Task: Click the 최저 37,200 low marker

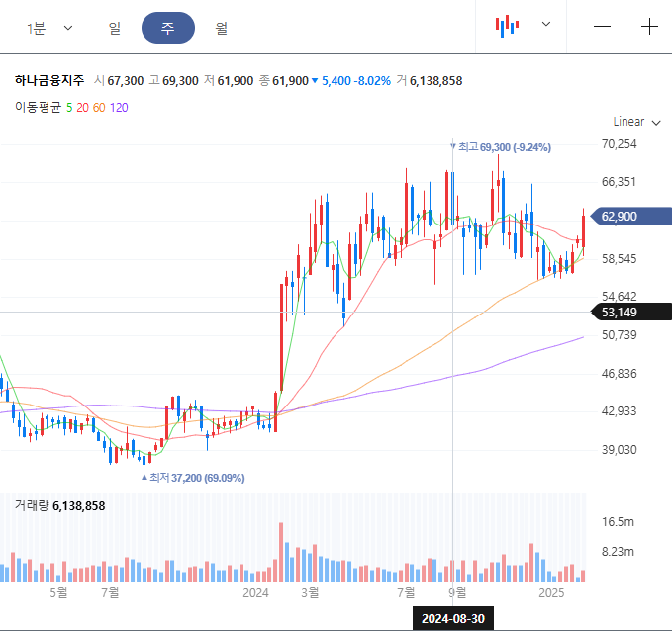Action: [x=193, y=478]
